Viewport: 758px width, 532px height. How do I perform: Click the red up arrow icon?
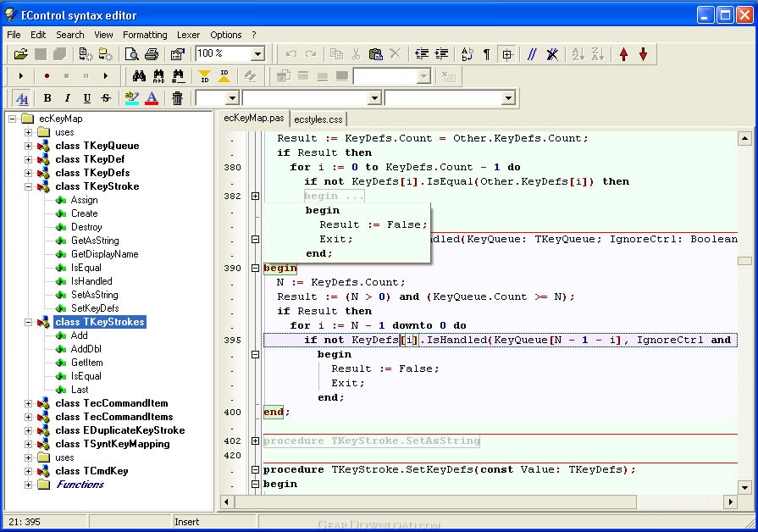[623, 54]
